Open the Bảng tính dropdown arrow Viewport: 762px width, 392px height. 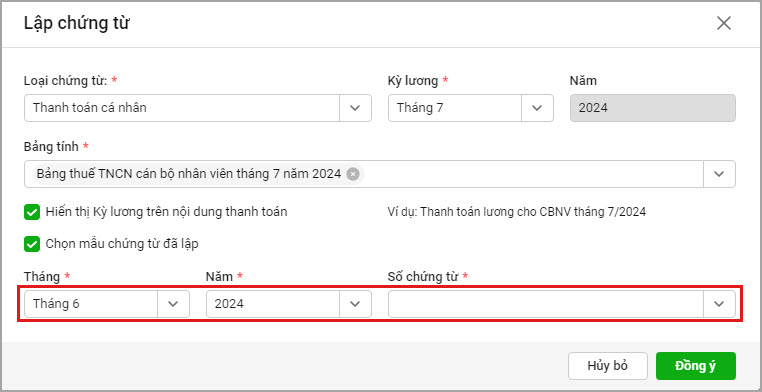(x=719, y=174)
